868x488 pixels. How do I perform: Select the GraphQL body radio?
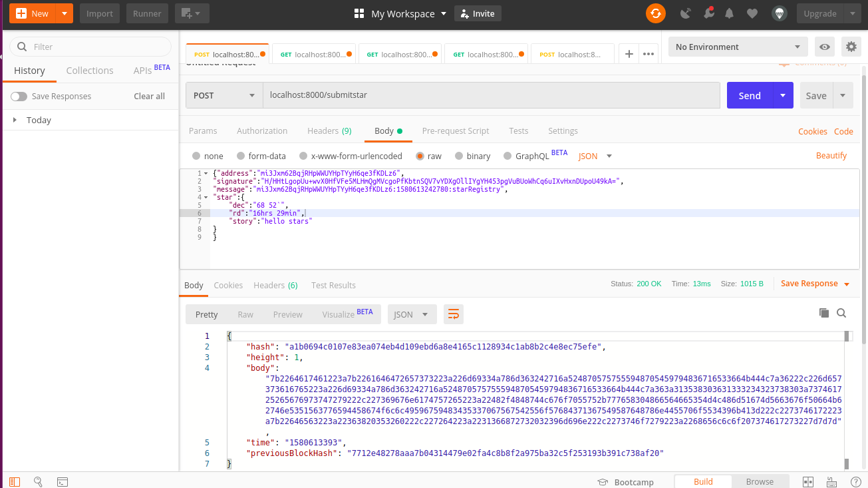coord(507,156)
